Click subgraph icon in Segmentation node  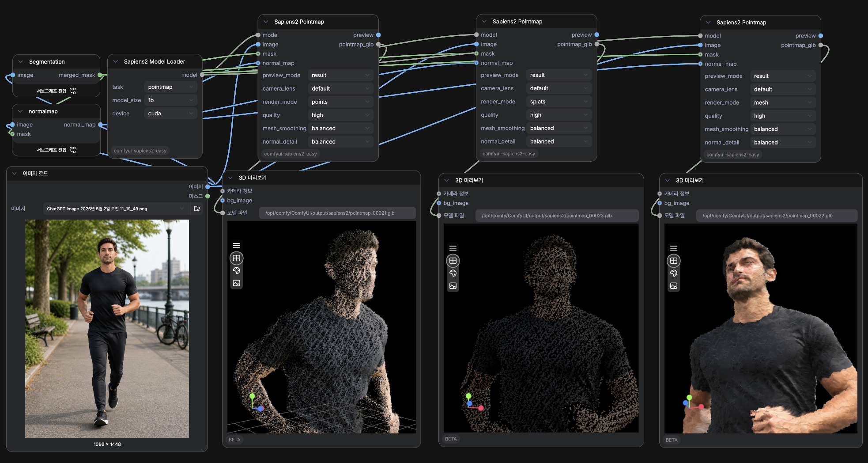point(73,91)
